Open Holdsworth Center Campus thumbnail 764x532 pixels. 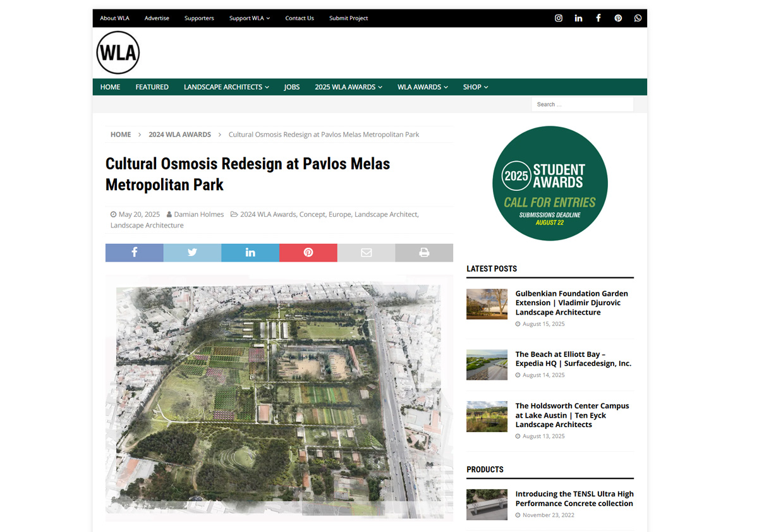click(x=487, y=416)
